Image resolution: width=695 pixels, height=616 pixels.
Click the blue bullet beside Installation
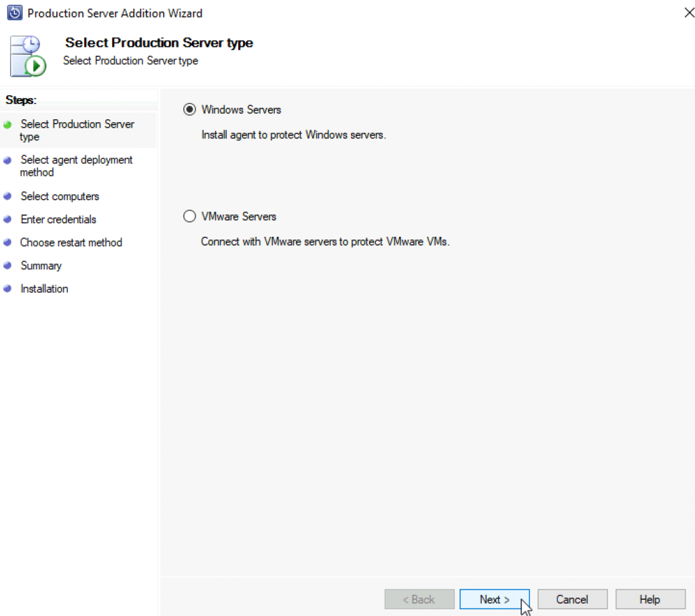7,288
